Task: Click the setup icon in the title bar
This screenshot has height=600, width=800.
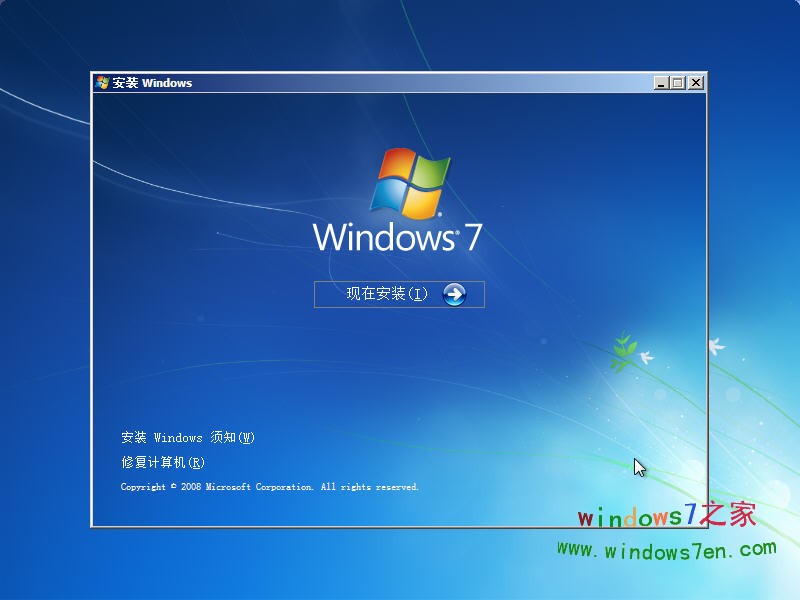Action: click(100, 83)
